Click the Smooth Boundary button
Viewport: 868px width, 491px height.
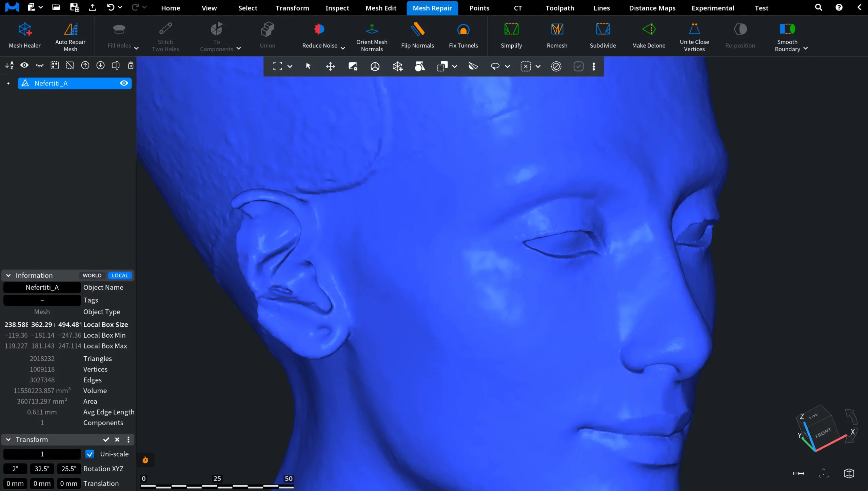pos(787,37)
